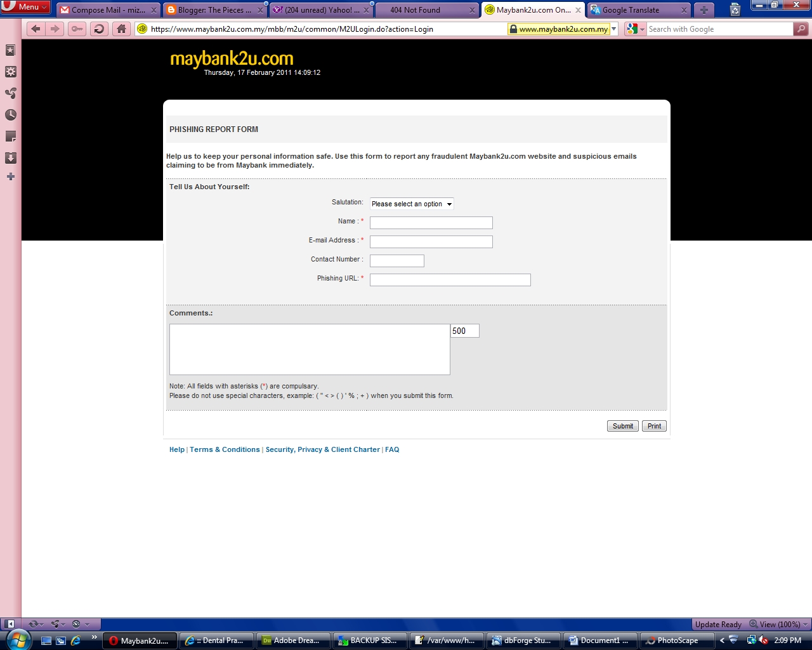Open the Opera Turbo status dropdown
Viewport: 812px width, 650px height.
click(81, 624)
